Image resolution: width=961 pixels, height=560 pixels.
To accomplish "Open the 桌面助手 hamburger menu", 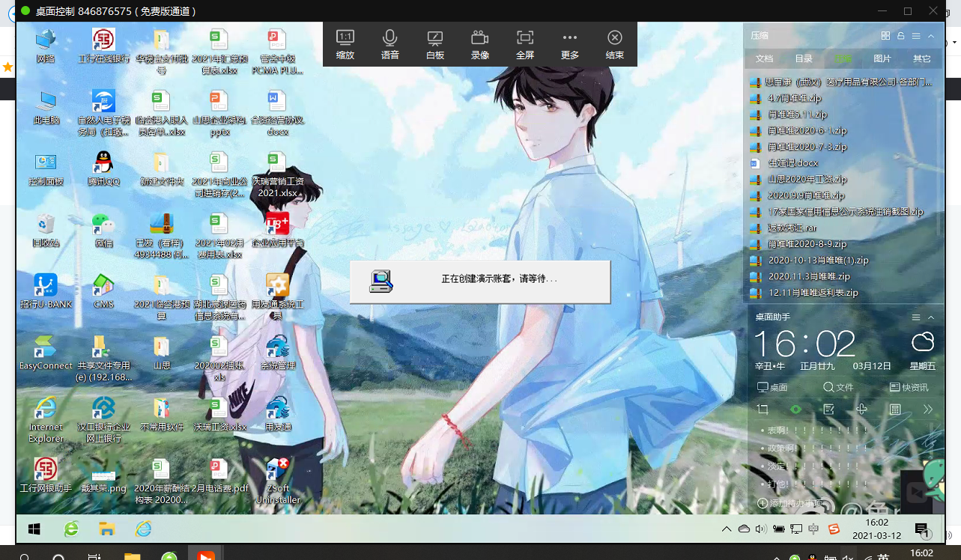I will tap(916, 317).
